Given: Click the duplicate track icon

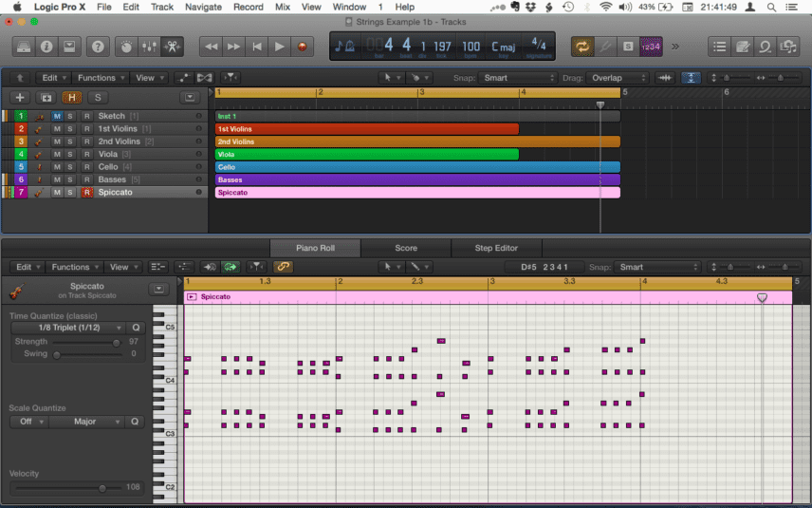Looking at the screenshot, I should coord(46,98).
